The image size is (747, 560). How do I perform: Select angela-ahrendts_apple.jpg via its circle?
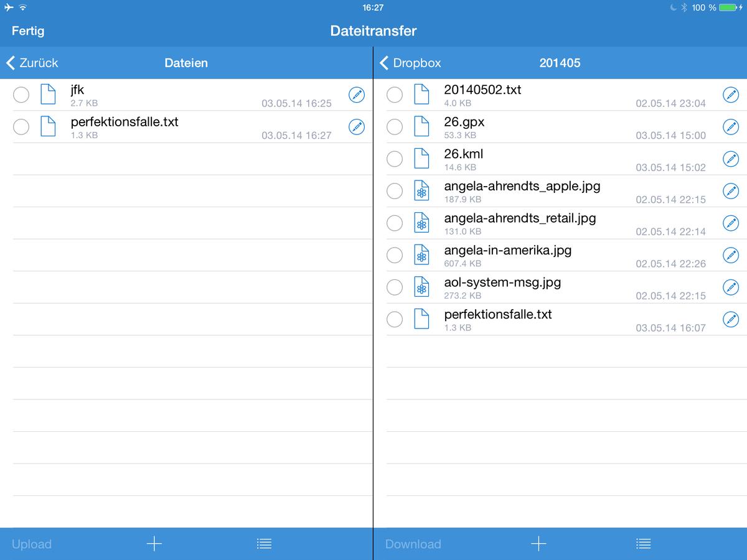click(x=395, y=191)
